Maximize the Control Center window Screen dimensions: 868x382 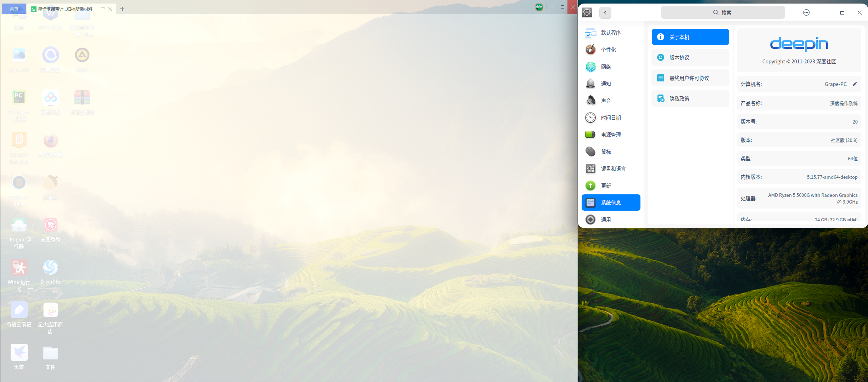pos(842,13)
